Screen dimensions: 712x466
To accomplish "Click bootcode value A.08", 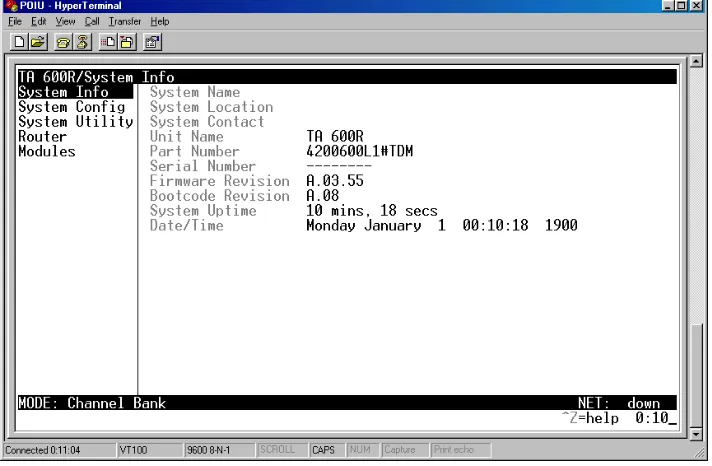I will tap(323, 196).
